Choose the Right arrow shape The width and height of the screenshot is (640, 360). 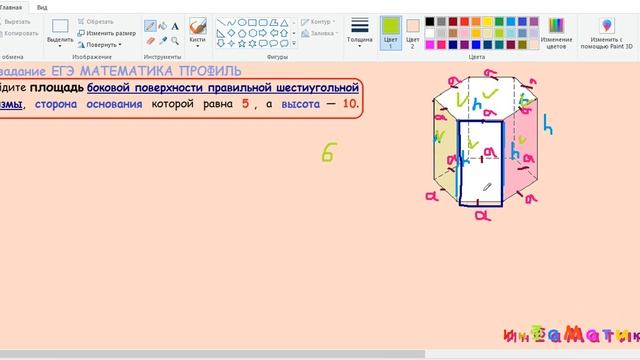[263, 33]
